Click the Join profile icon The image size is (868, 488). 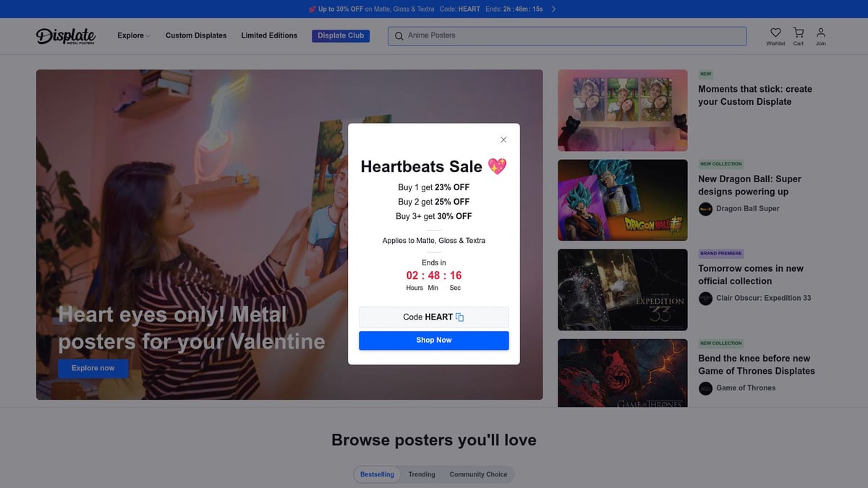(820, 33)
